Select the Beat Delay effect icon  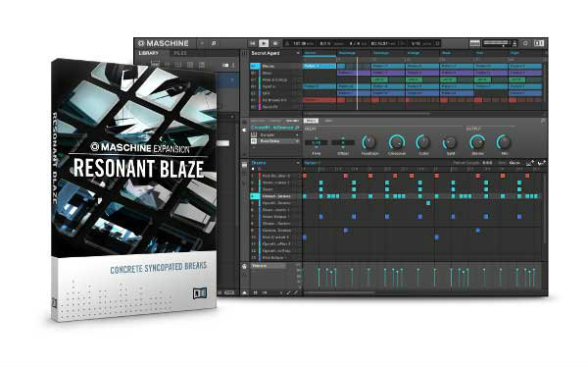pos(254,141)
